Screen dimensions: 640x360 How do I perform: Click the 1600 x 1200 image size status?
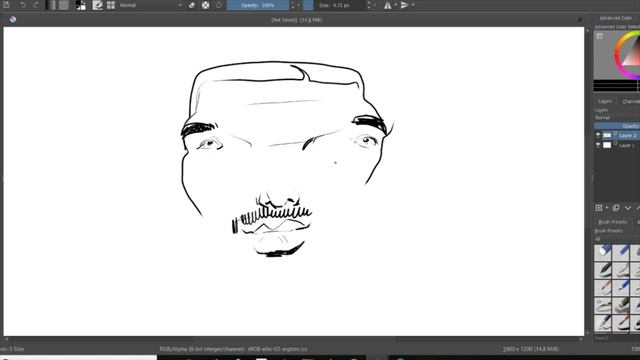[x=530, y=349]
